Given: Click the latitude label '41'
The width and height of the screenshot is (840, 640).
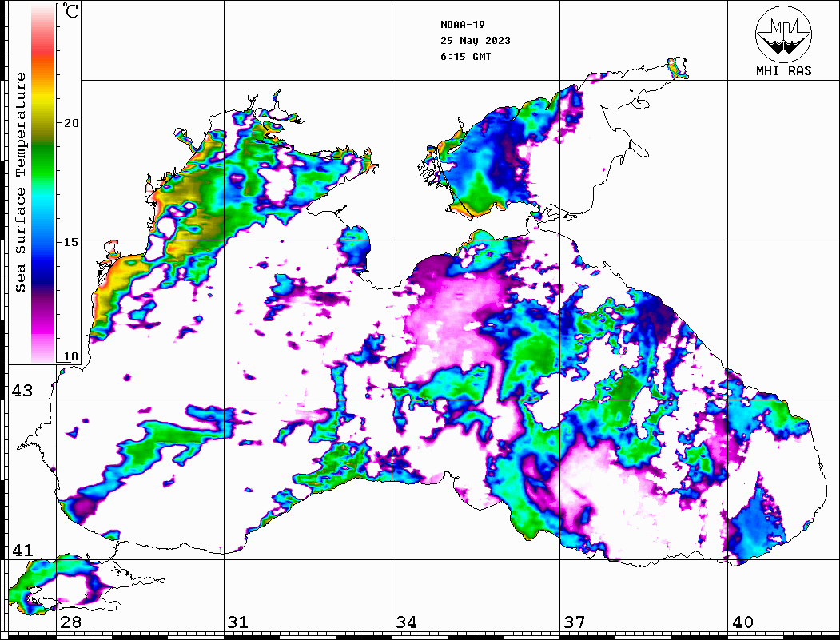Looking at the screenshot, I should pyautogui.click(x=22, y=551).
